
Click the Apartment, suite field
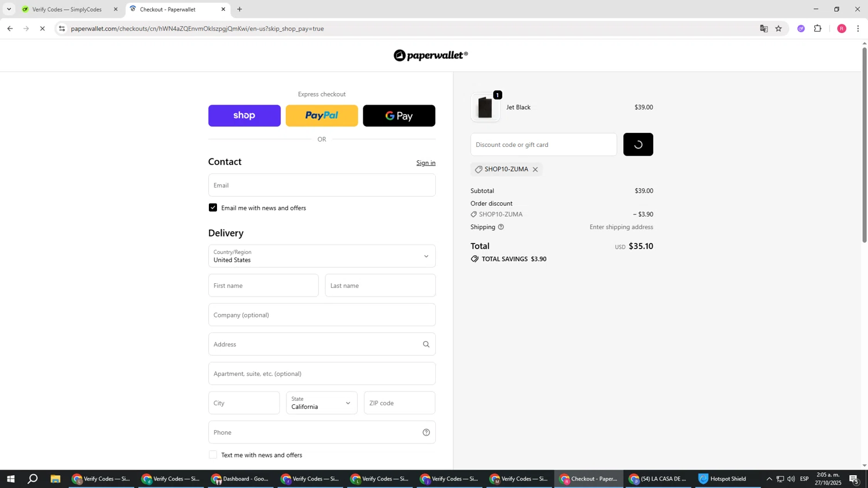click(322, 374)
